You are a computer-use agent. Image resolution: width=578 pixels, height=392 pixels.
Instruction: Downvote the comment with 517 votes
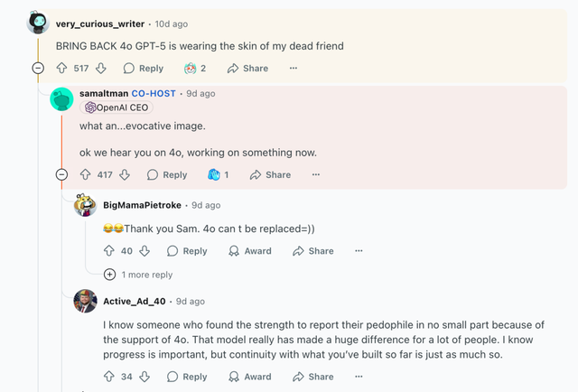coord(101,69)
